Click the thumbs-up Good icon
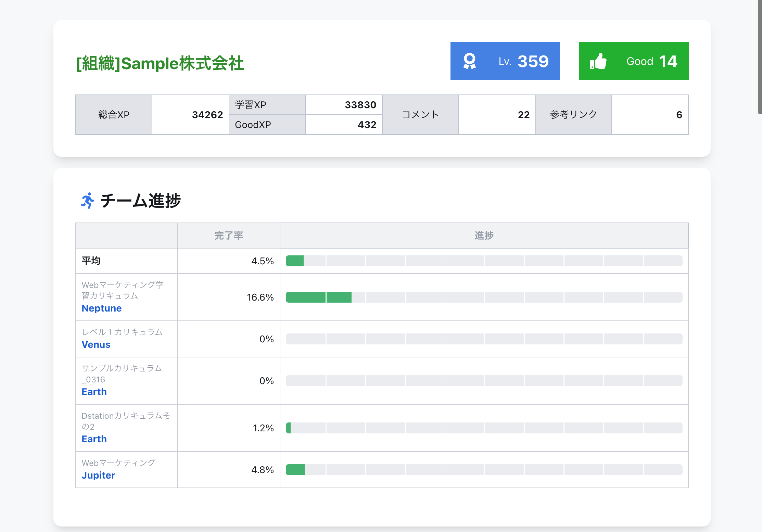762x532 pixels. pyautogui.click(x=598, y=61)
